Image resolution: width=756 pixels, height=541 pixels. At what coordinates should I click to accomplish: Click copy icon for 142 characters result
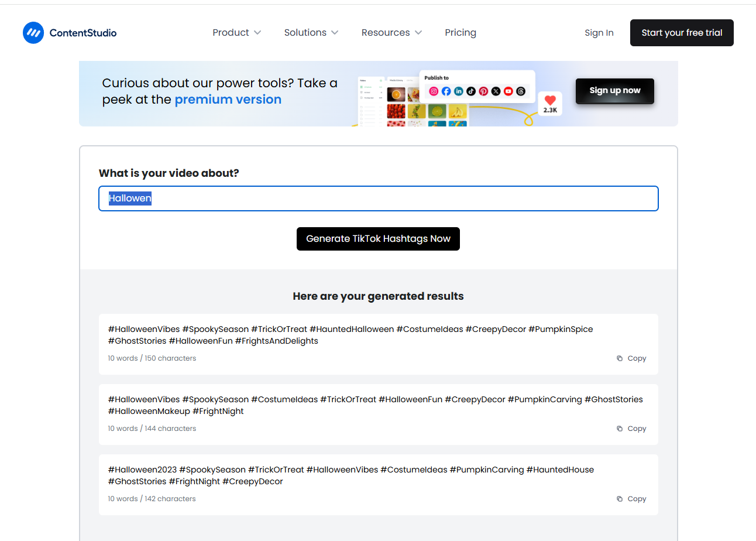coord(620,499)
